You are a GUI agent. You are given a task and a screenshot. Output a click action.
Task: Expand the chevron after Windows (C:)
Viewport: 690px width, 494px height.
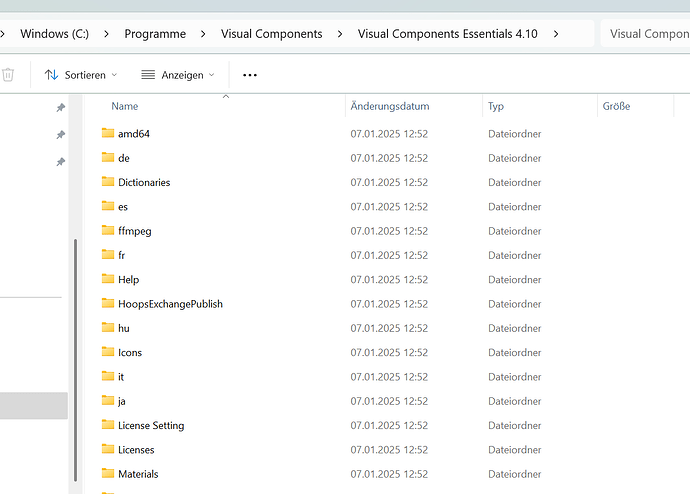[106, 34]
